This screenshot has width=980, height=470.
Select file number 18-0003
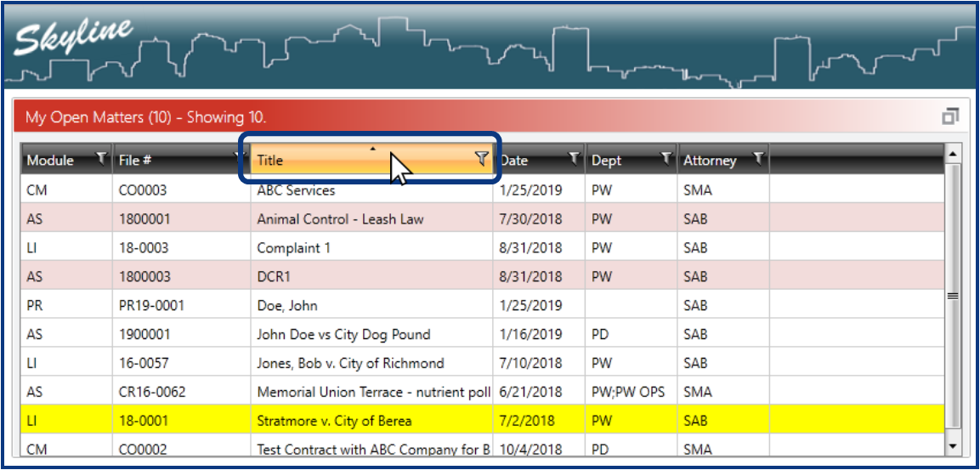point(144,247)
